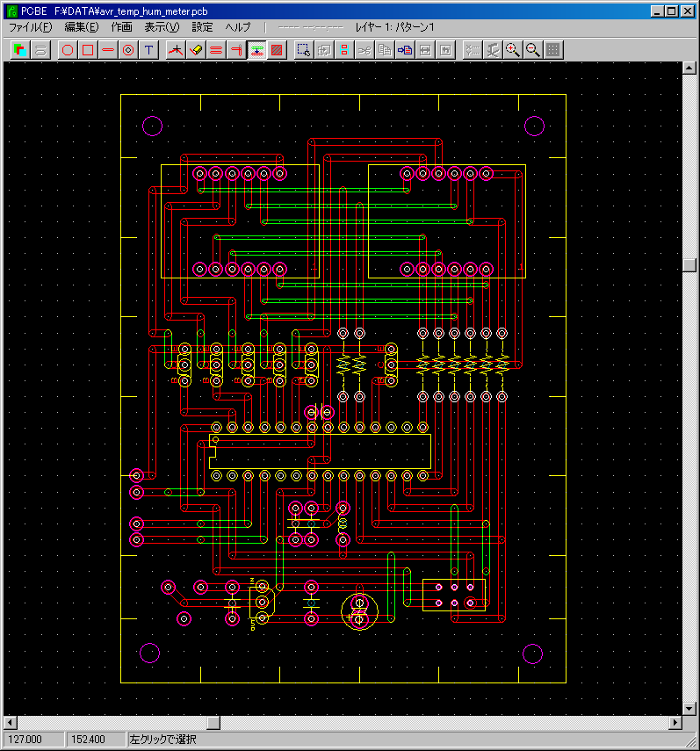Select the red hatched fill tool
The width and height of the screenshot is (700, 751).
click(278, 50)
